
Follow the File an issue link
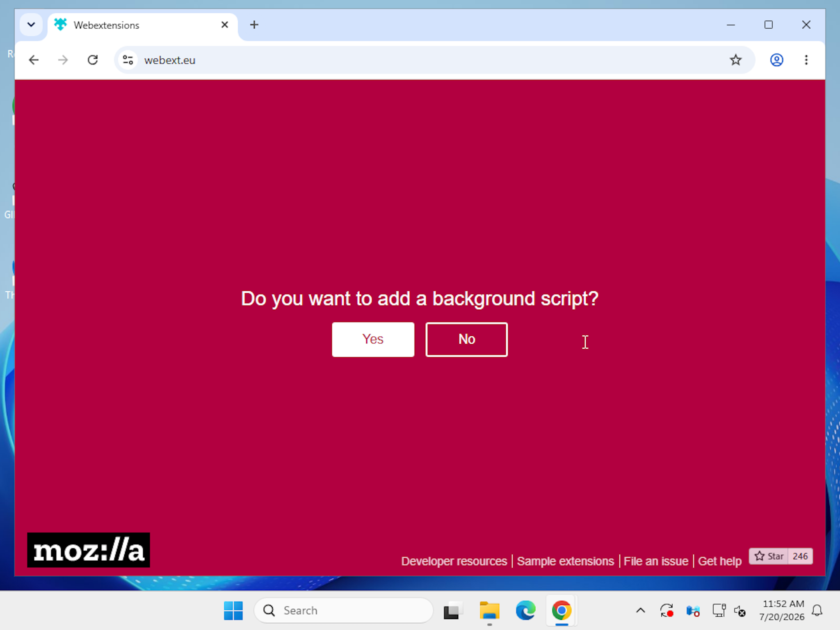(x=655, y=561)
